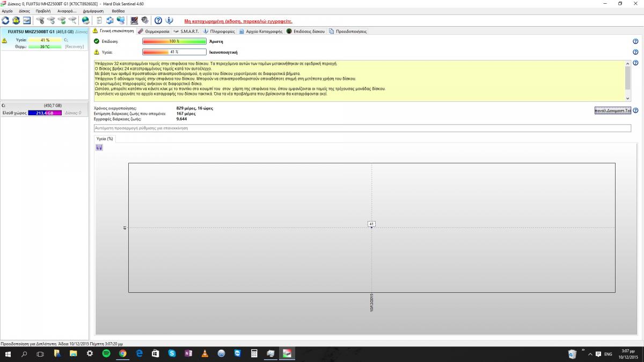Open the Recycle Bin icon on taskbar
This screenshot has height=362, width=644.
(x=573, y=354)
